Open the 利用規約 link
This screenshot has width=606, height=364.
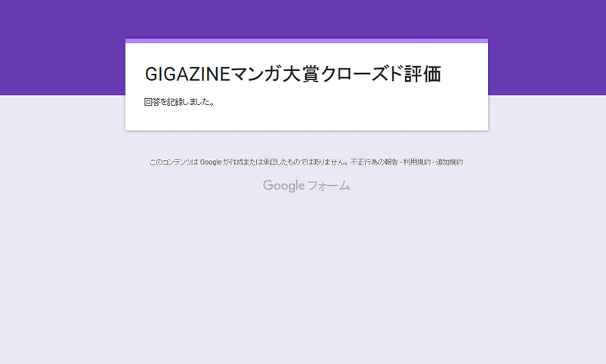[x=416, y=162]
